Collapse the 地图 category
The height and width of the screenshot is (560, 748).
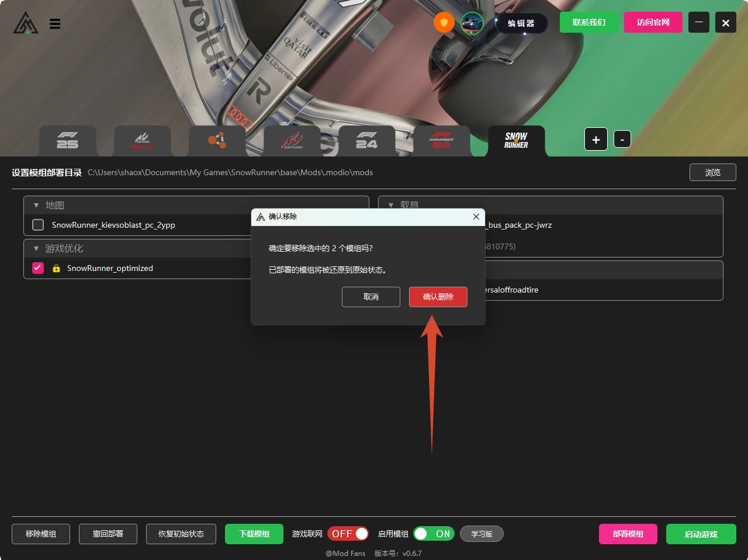[x=36, y=206]
